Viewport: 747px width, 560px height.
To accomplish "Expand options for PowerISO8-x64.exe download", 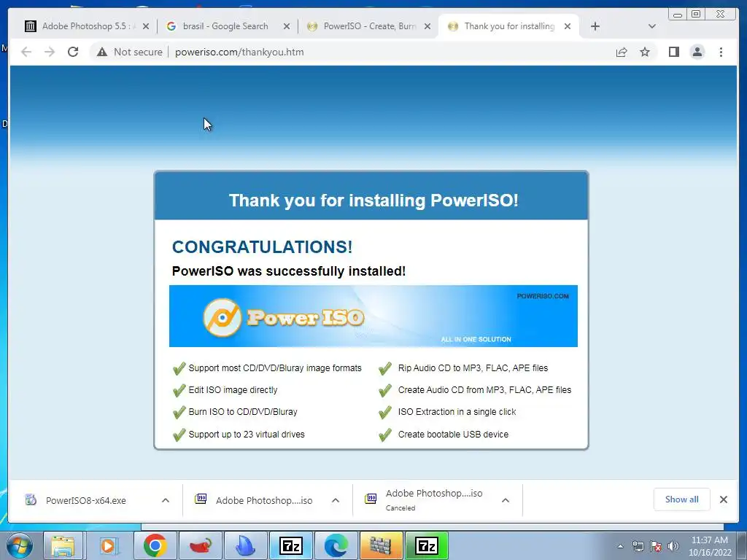I will pos(166,500).
